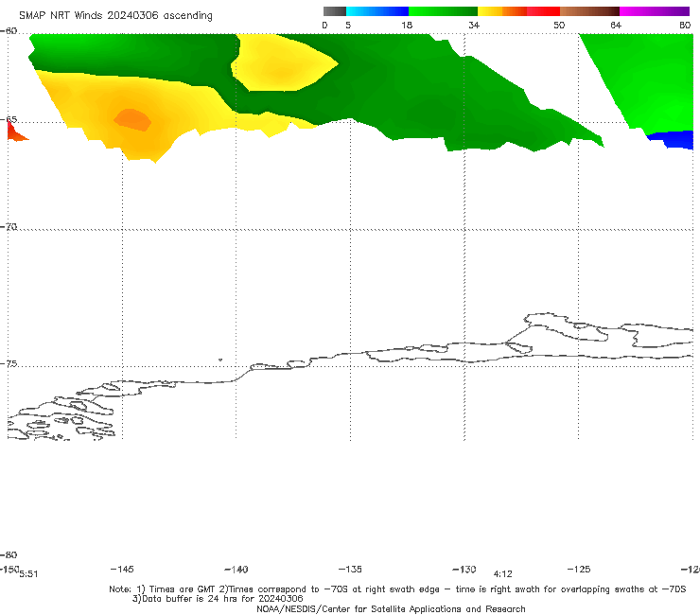Click the island cluster outline at lower left

click(61, 418)
